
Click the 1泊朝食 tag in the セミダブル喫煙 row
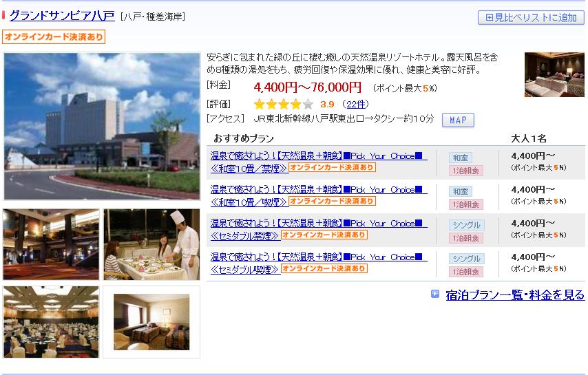click(x=466, y=272)
